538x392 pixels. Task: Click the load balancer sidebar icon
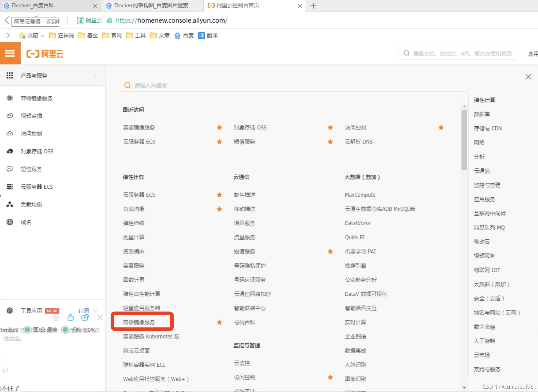(x=10, y=204)
